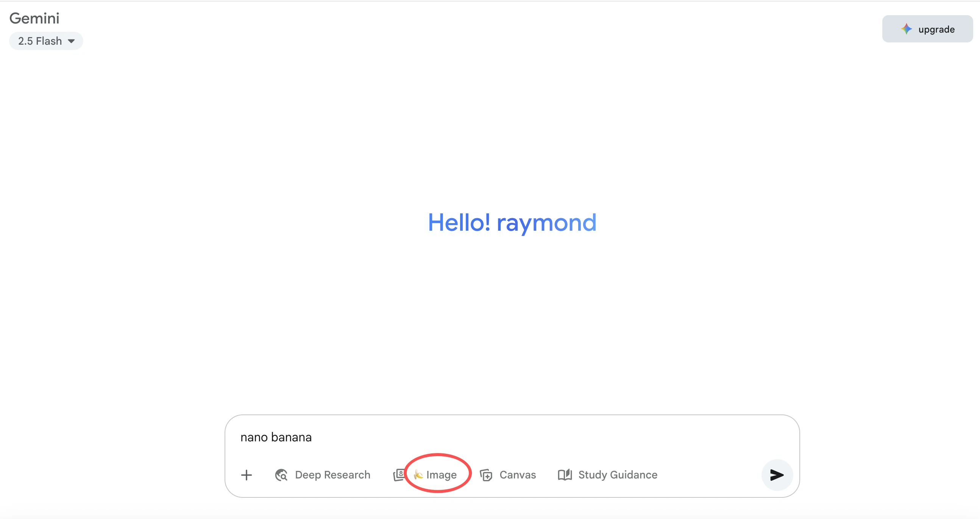980x519 pixels.
Task: Select the Image generation tool
Action: 426,475
